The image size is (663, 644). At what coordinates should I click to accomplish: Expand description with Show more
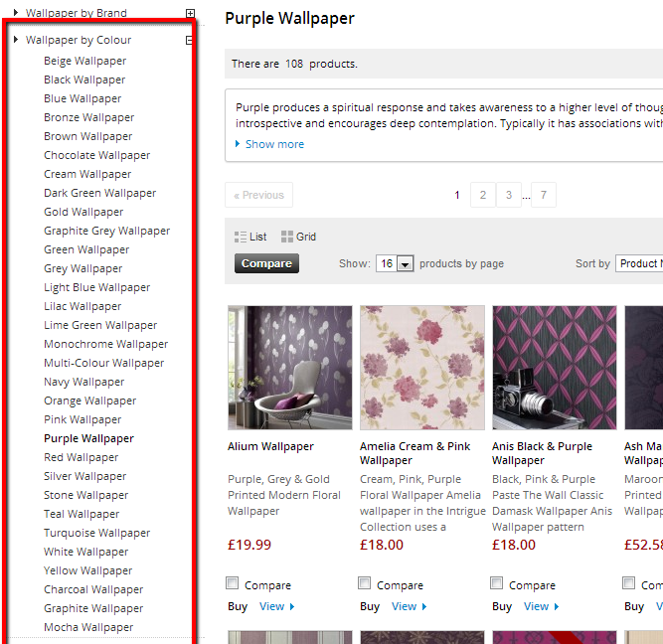[x=274, y=144]
